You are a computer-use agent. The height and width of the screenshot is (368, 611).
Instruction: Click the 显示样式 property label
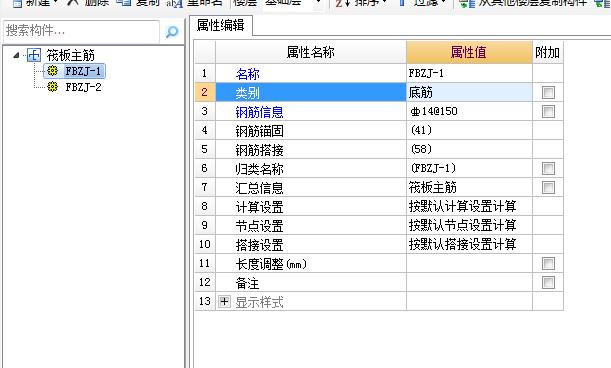[259, 302]
